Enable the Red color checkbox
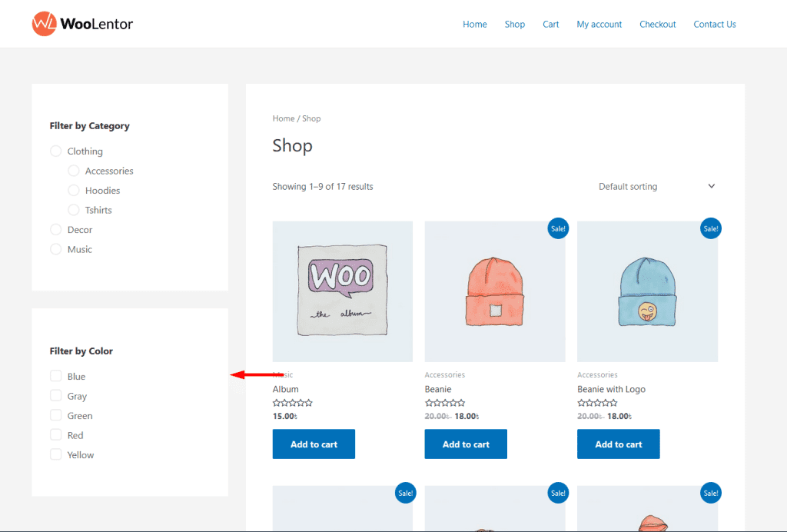787x532 pixels. point(55,435)
